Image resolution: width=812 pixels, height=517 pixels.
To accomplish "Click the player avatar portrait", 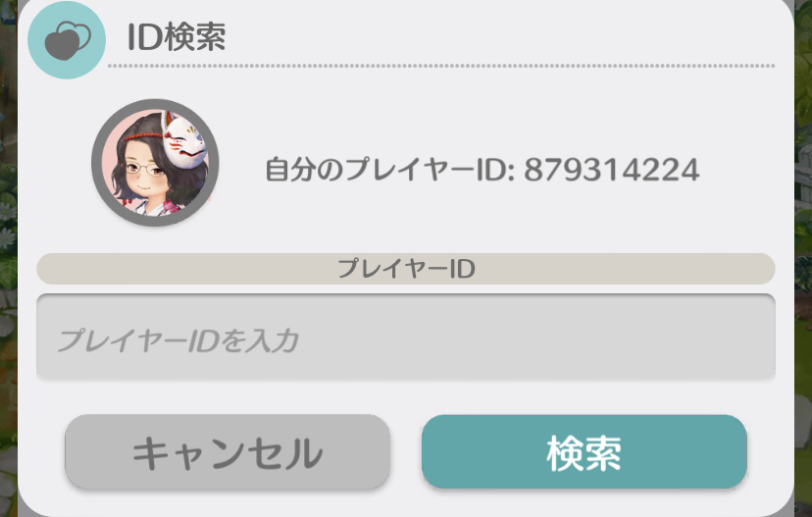I will tap(155, 163).
